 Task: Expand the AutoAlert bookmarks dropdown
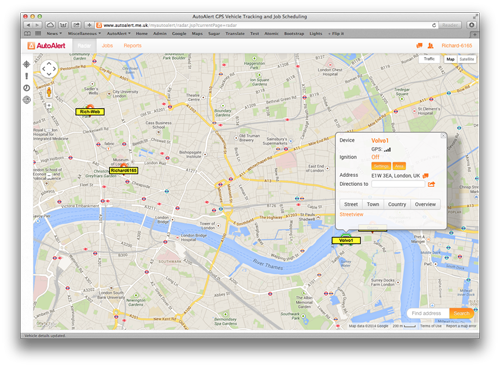click(119, 34)
